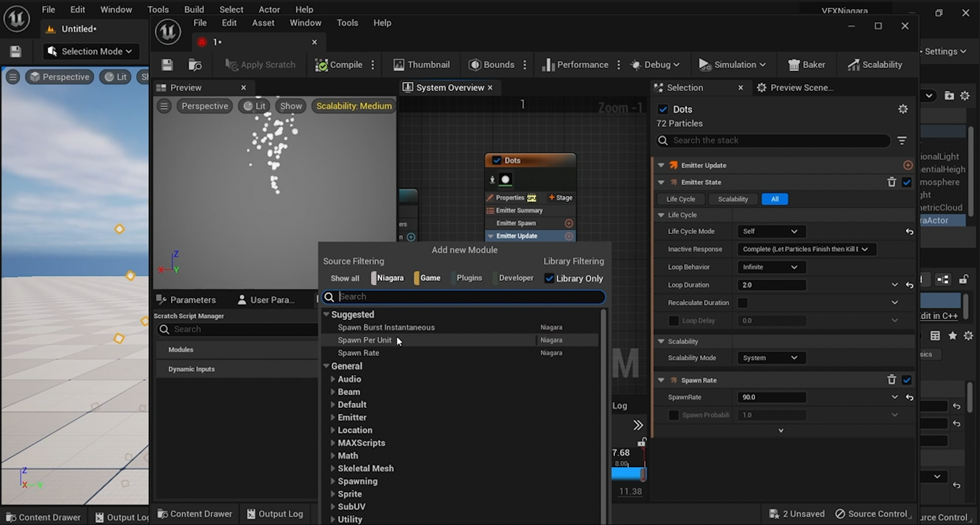Click the Compile toolbar icon
Viewport: 980px width, 525px height.
[x=321, y=65]
